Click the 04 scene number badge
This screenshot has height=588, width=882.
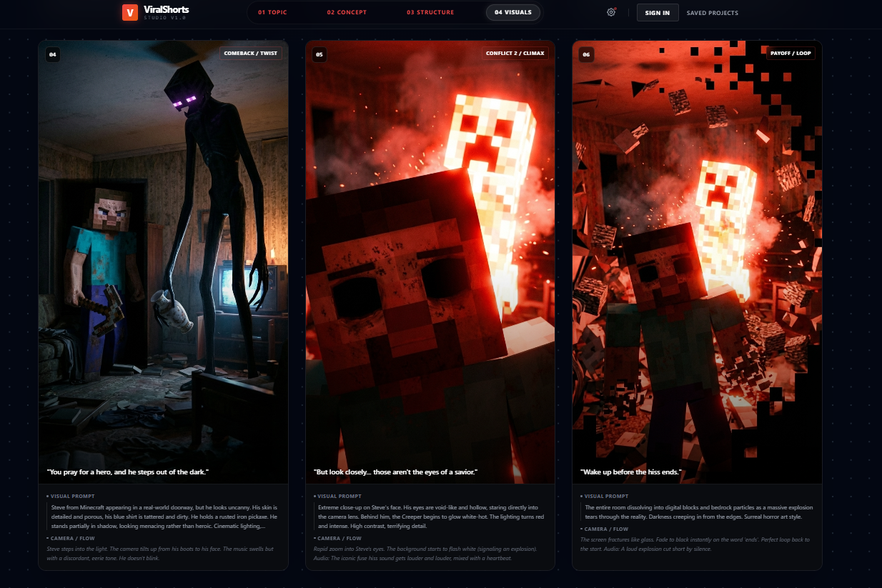(x=52, y=54)
